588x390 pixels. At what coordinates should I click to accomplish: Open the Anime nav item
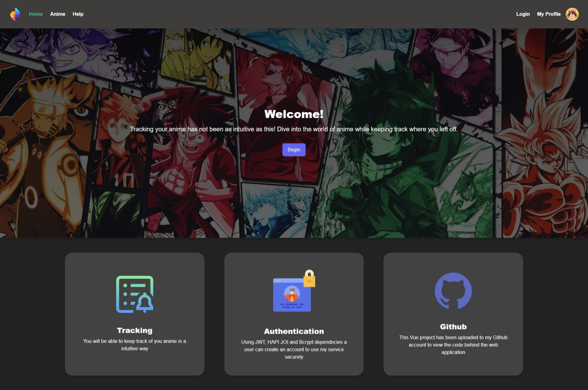58,14
